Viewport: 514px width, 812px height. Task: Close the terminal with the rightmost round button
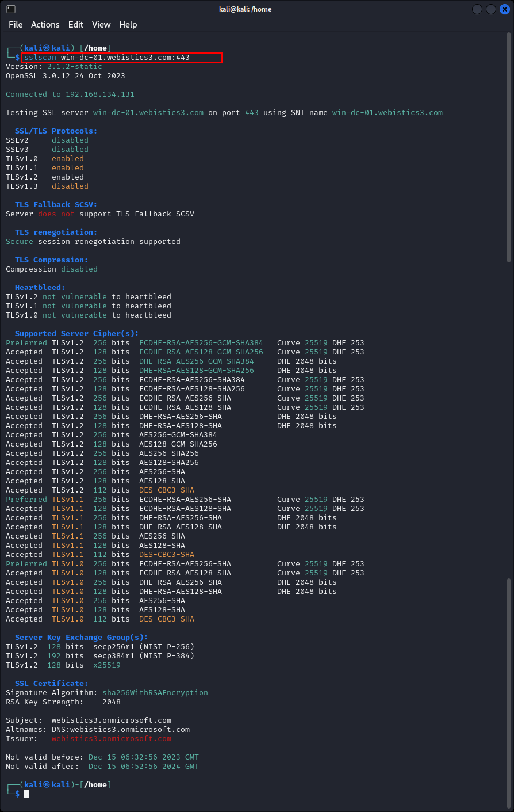tap(504, 9)
